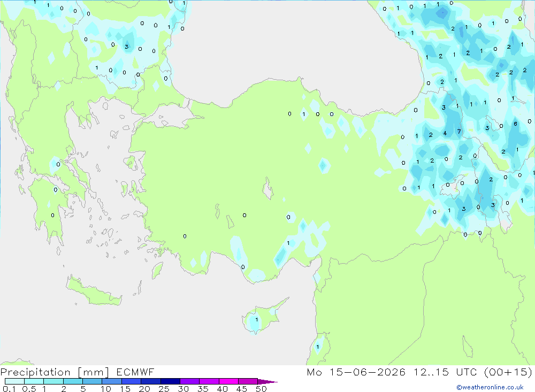This screenshot has width=535, height=392.
Task: Select the 30–35 mm violet legend swatch
Action: coord(190,381)
